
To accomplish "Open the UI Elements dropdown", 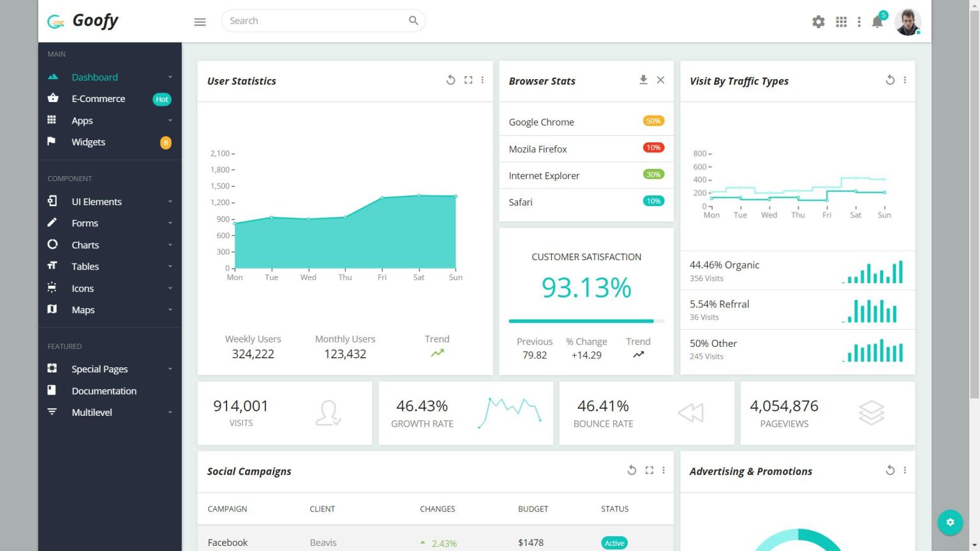I will tap(96, 202).
